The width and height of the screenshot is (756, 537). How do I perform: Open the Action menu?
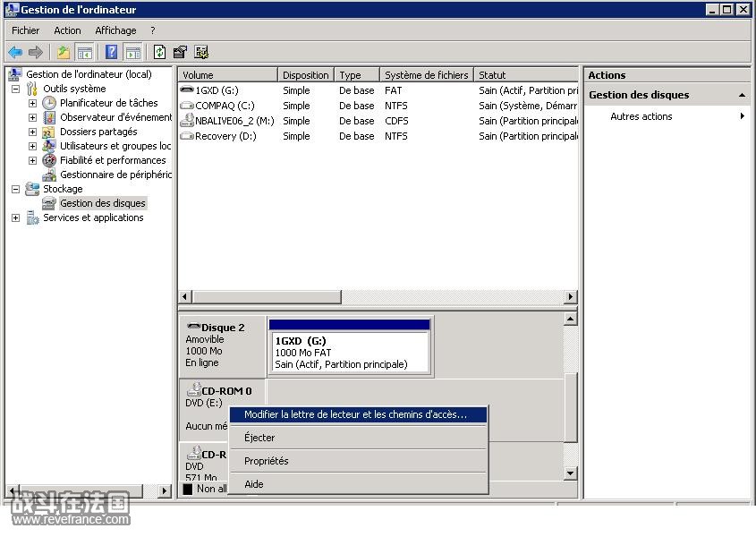(67, 30)
